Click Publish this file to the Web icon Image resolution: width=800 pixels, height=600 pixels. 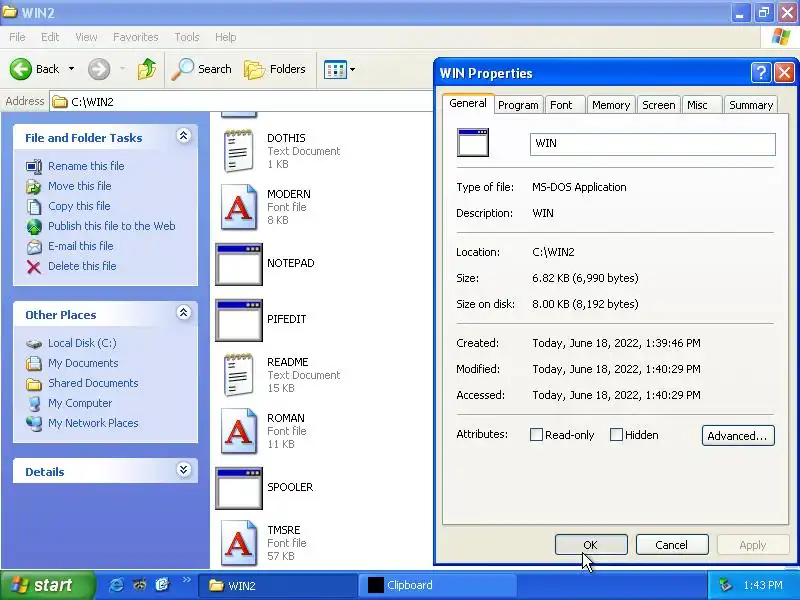click(x=34, y=226)
